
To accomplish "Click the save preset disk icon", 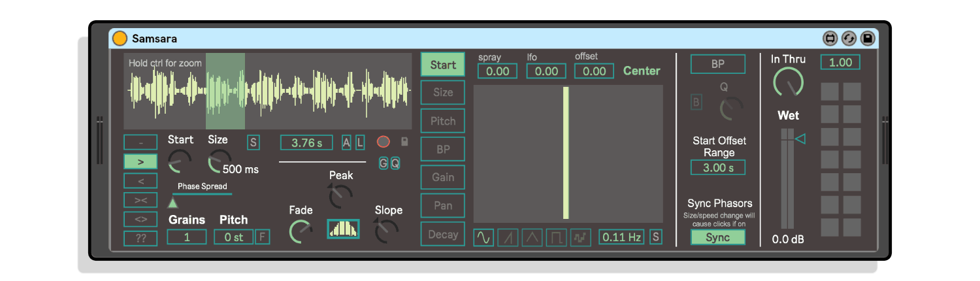I will coord(867,39).
